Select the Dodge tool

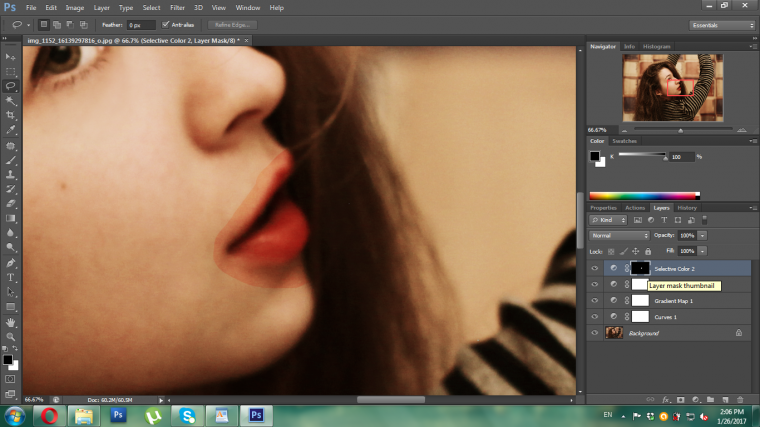point(10,248)
